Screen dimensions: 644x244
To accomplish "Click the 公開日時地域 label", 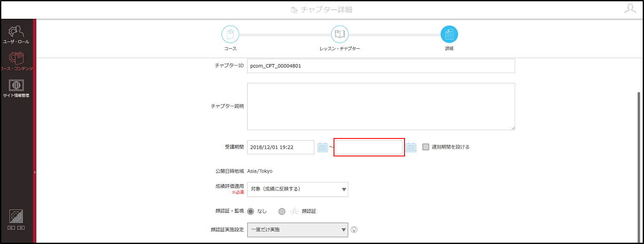I will click(x=229, y=171).
